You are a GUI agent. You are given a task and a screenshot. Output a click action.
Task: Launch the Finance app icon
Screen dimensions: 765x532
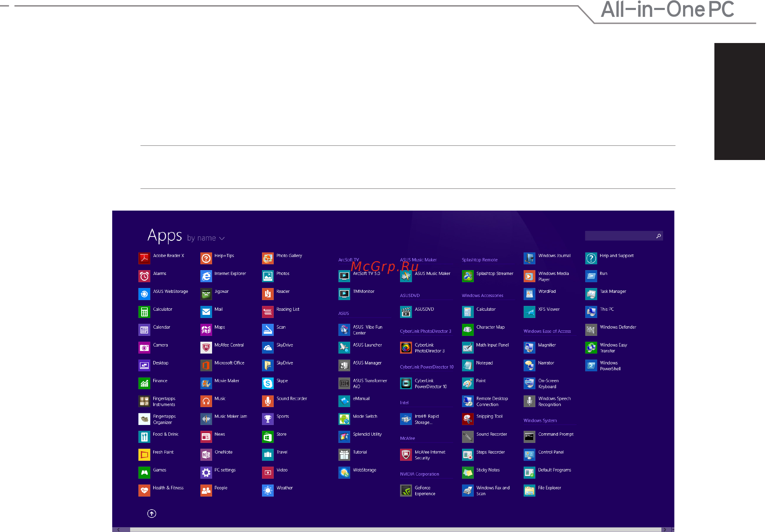point(144,383)
